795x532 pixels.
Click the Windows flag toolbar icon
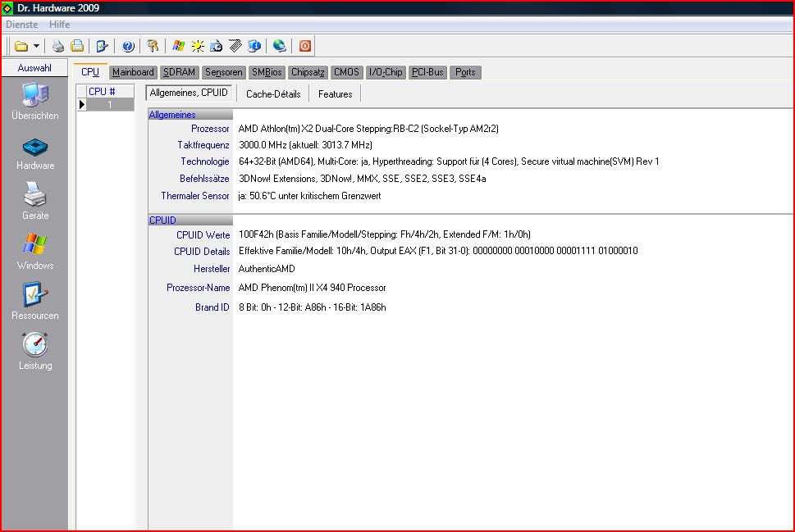[x=178, y=46]
